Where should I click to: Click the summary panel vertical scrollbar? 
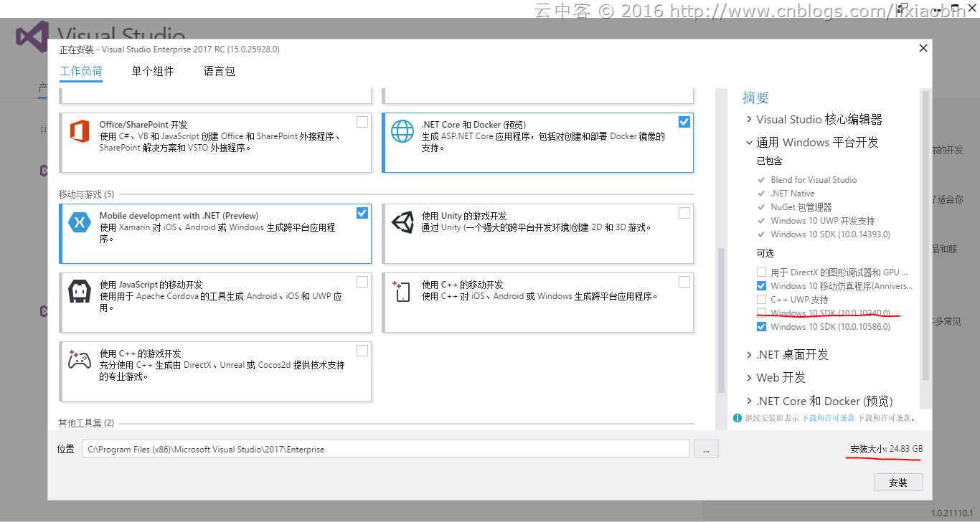pos(925,235)
